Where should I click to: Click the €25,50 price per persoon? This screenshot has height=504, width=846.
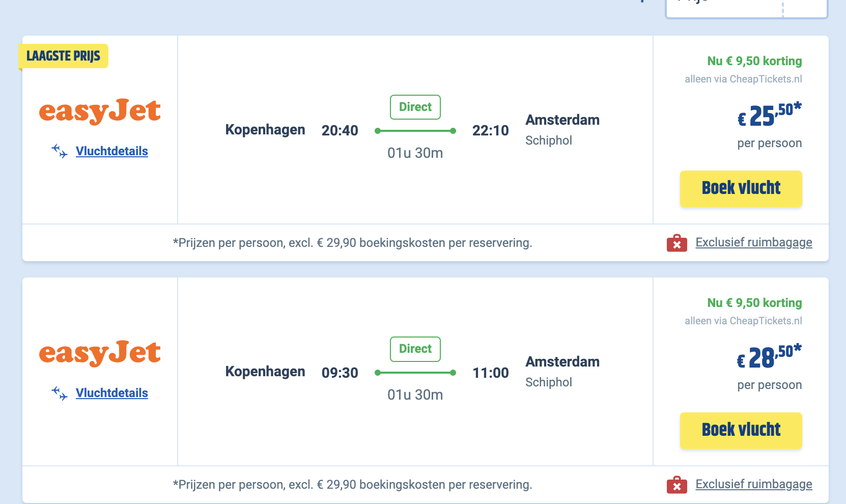(x=769, y=116)
